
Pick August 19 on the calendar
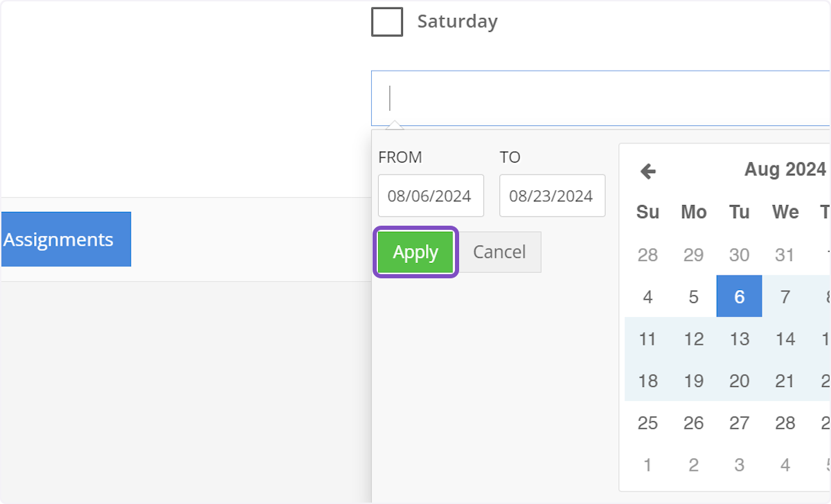click(693, 381)
